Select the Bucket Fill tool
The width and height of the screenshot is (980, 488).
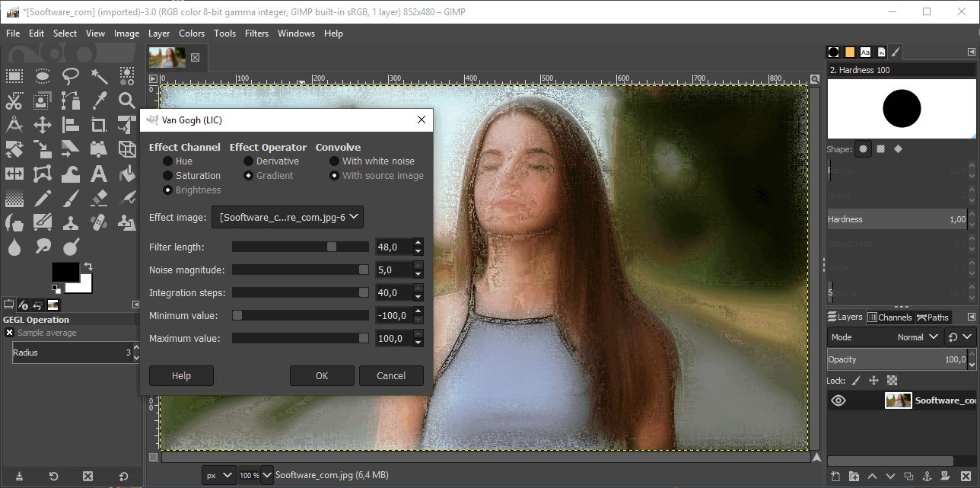[x=128, y=174]
